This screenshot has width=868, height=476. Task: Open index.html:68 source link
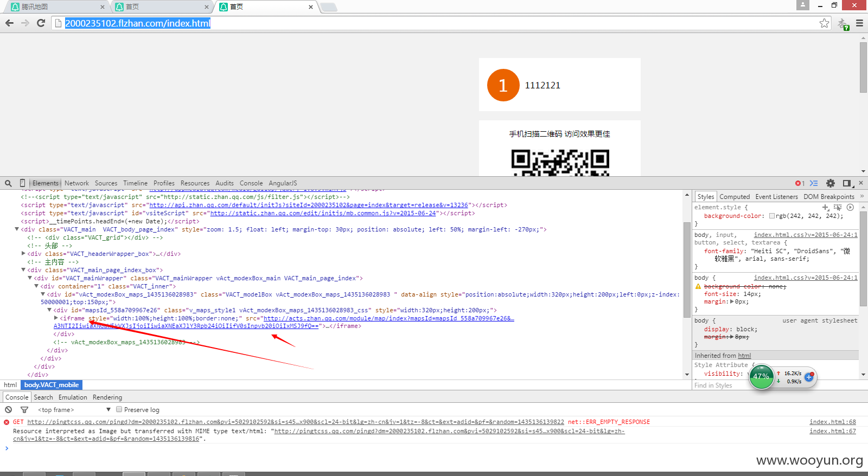tap(832, 422)
